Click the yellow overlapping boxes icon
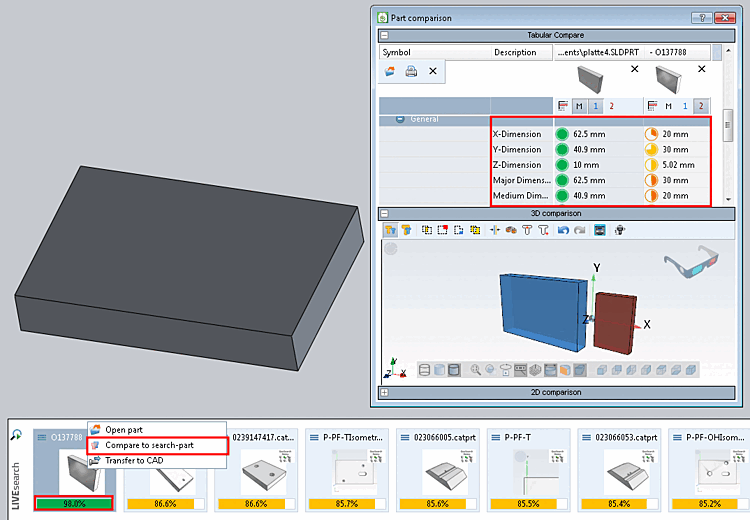Image resolution: width=750 pixels, height=520 pixels. (474, 230)
